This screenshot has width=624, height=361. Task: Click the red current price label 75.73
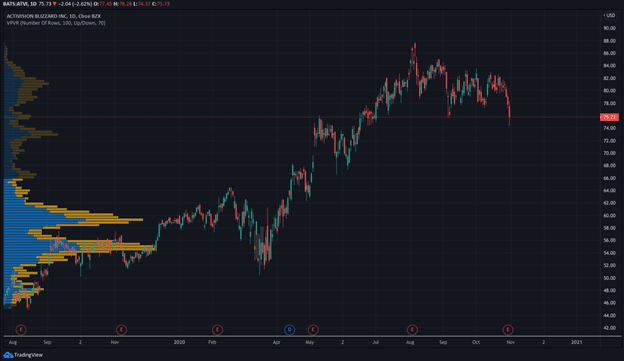pos(609,117)
